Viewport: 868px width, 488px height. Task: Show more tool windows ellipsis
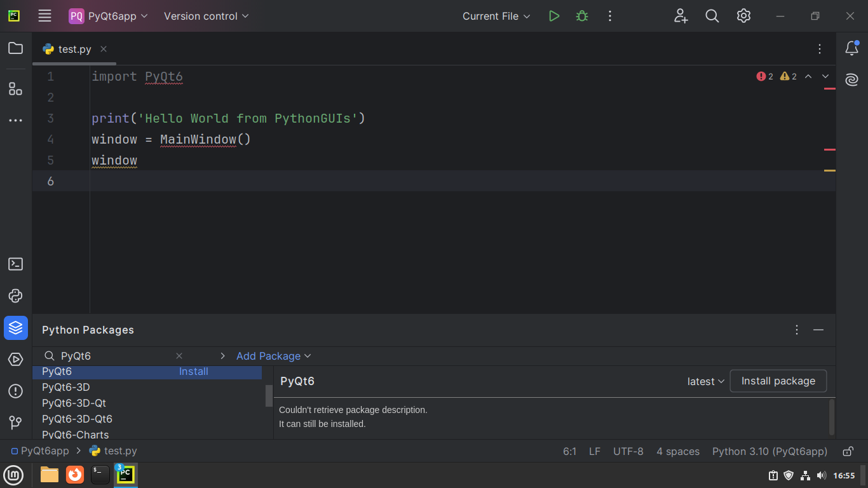coord(16,120)
